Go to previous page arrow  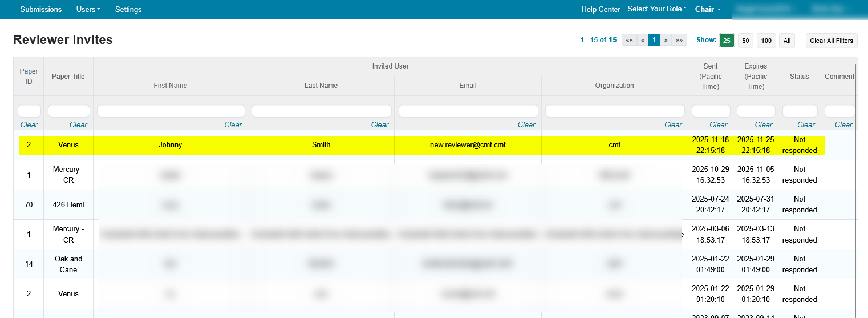coord(643,40)
